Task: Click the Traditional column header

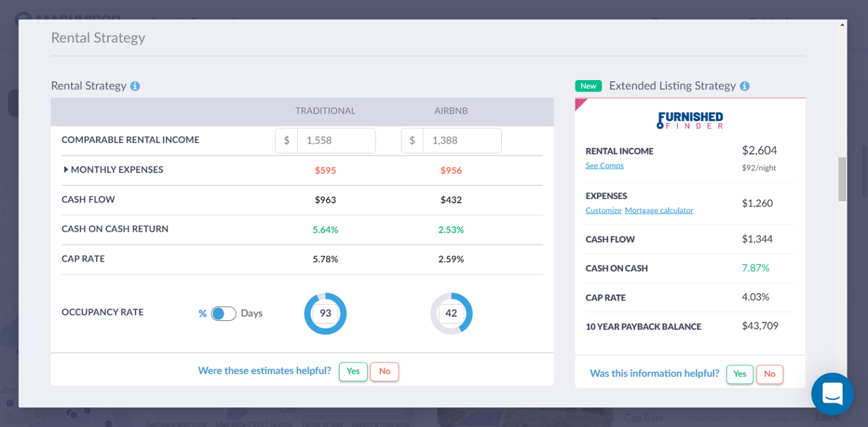Action: [325, 111]
